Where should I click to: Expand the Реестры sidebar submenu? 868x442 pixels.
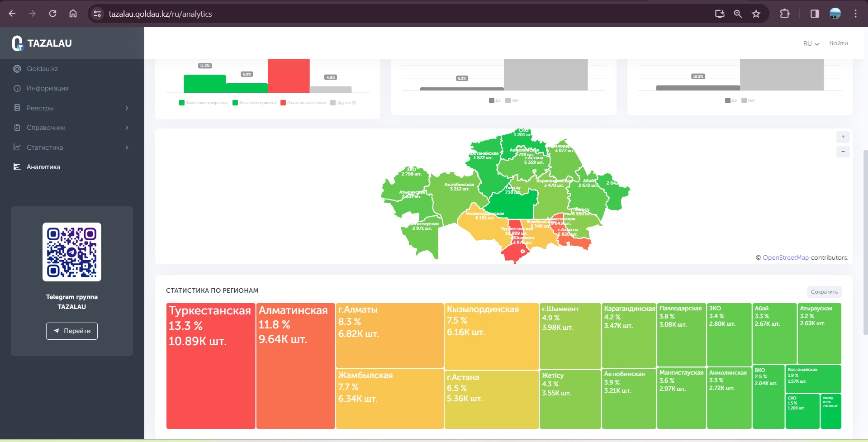pos(71,108)
